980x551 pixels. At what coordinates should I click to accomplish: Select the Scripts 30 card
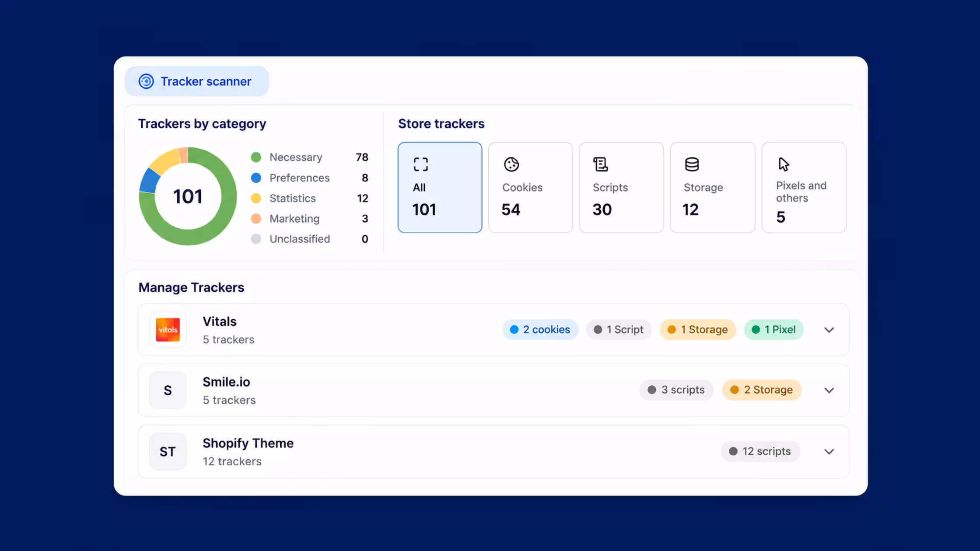621,187
